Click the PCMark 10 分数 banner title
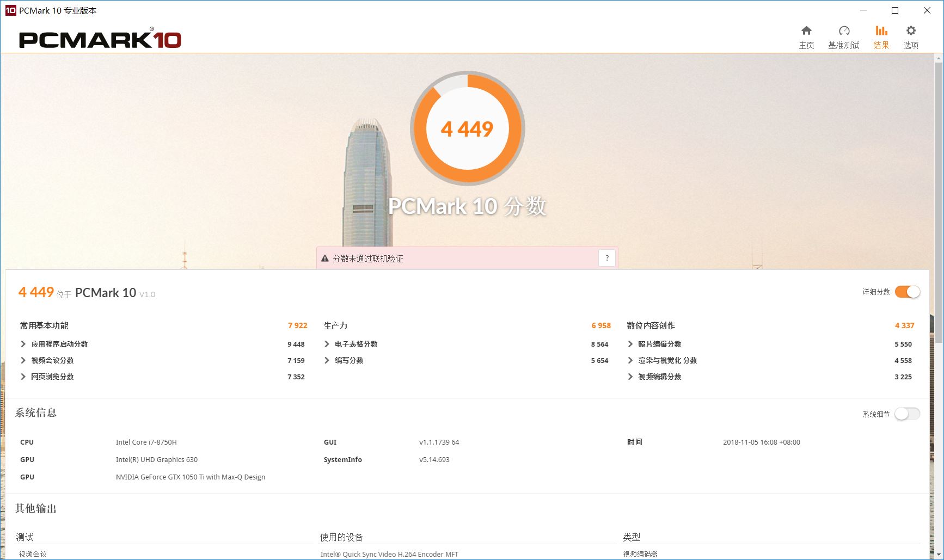 (467, 206)
